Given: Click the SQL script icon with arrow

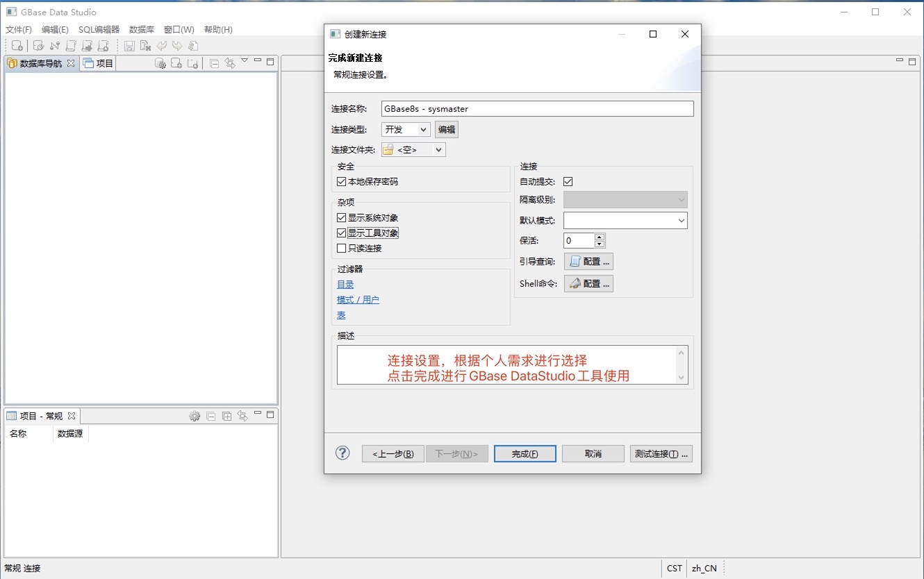Looking at the screenshot, I should click(x=87, y=46).
